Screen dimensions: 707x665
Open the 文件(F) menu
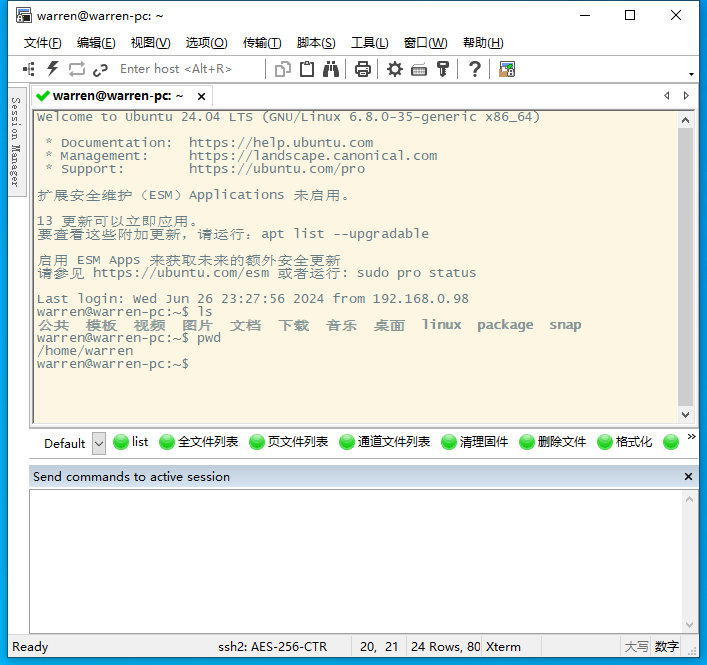[x=42, y=43]
